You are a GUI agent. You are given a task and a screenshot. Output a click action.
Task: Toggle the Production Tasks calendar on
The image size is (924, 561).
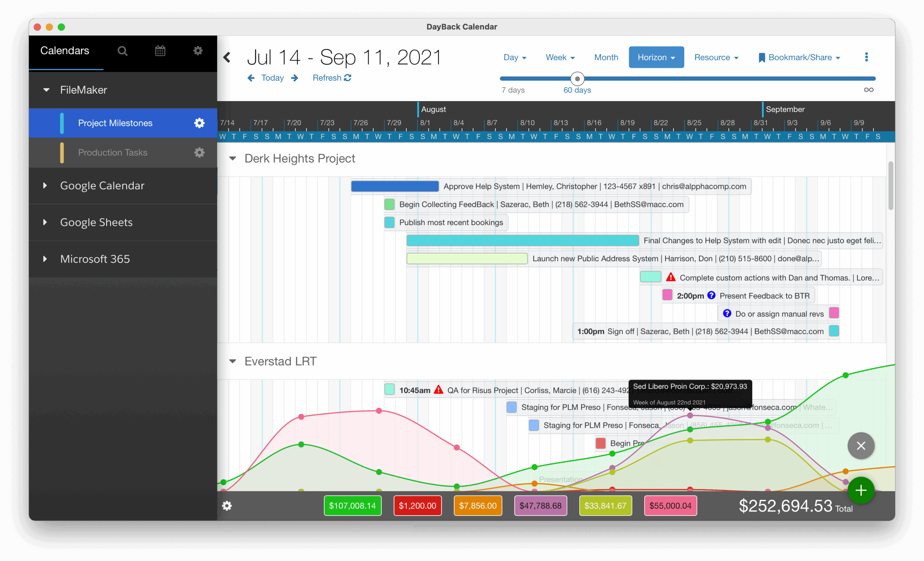[x=113, y=152]
